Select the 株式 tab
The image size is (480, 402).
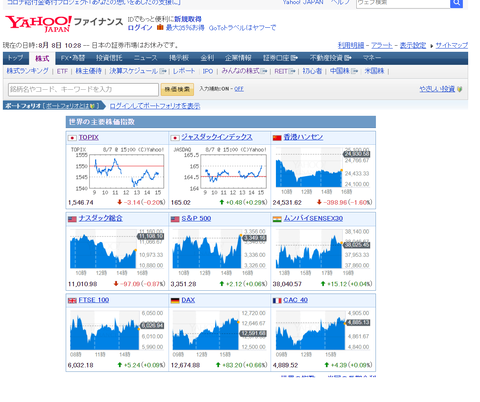coord(42,59)
